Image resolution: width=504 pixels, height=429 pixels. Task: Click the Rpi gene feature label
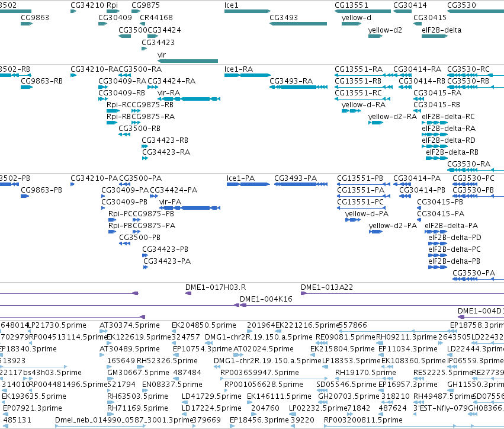click(x=112, y=5)
